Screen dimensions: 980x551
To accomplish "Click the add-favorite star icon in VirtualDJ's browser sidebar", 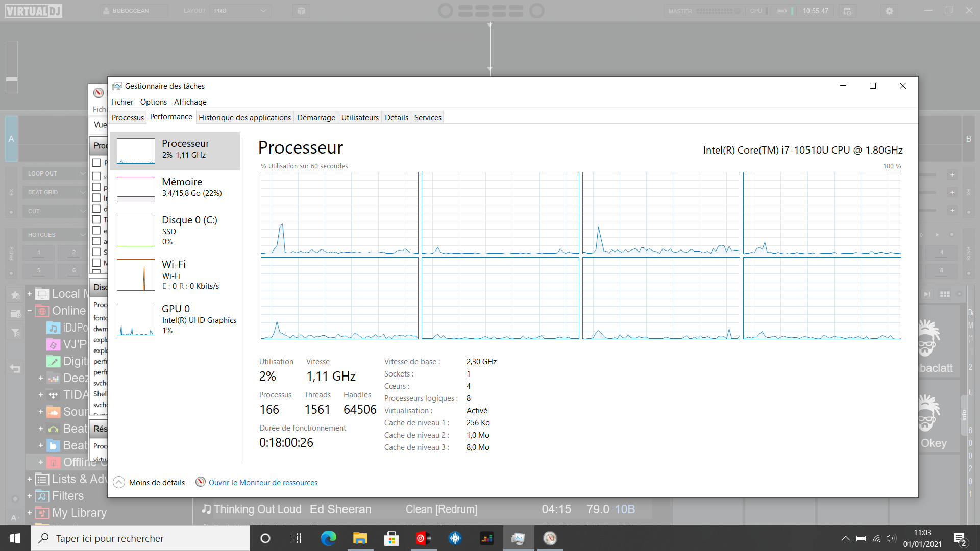I will tap(15, 295).
